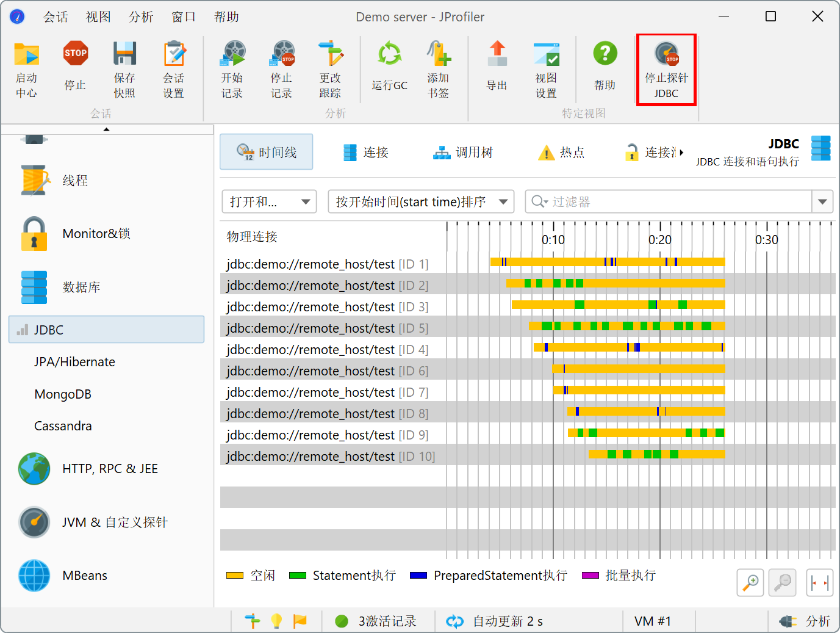Click the fit-to-window timeline scale button
840x633 pixels.
point(820,582)
